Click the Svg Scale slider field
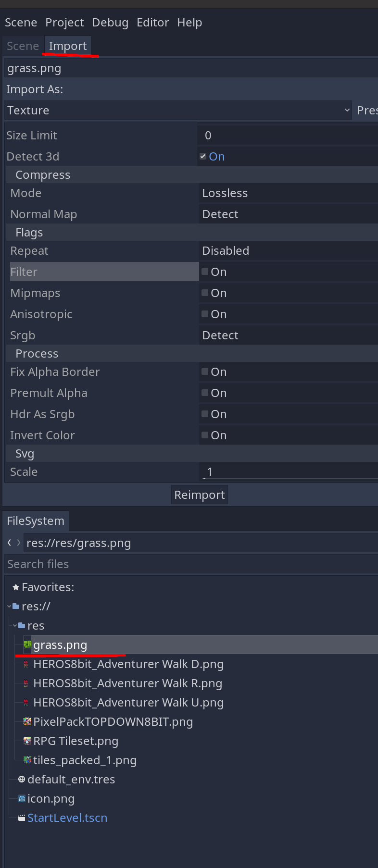The image size is (378, 868). 289,471
